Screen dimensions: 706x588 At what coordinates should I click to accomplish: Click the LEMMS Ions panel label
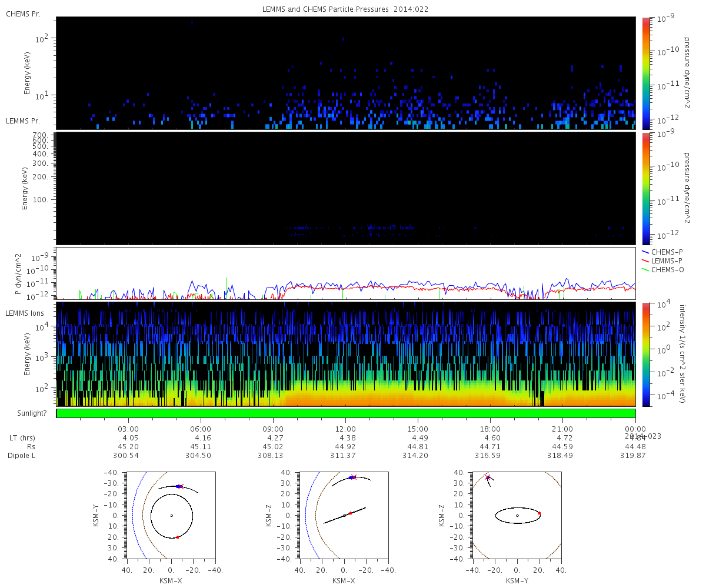tap(24, 312)
